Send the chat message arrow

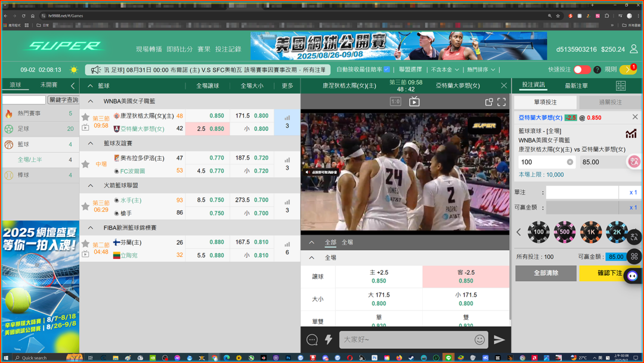pyautogui.click(x=499, y=340)
